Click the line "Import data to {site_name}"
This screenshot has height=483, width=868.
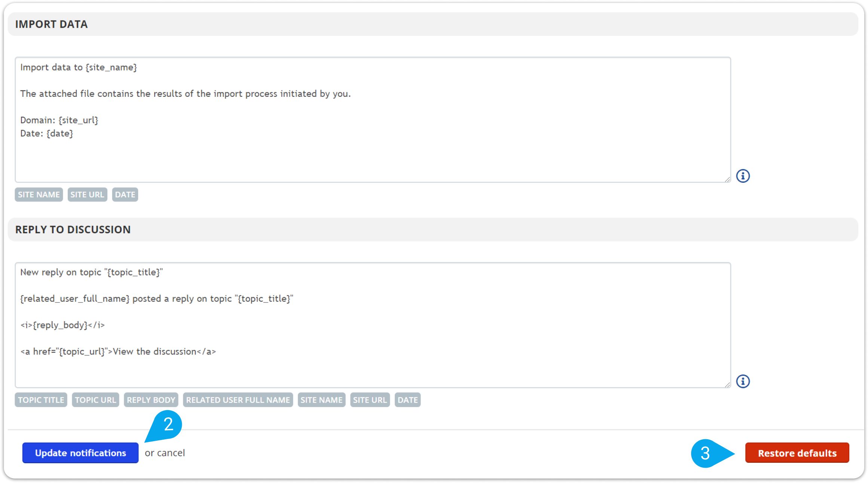79,67
